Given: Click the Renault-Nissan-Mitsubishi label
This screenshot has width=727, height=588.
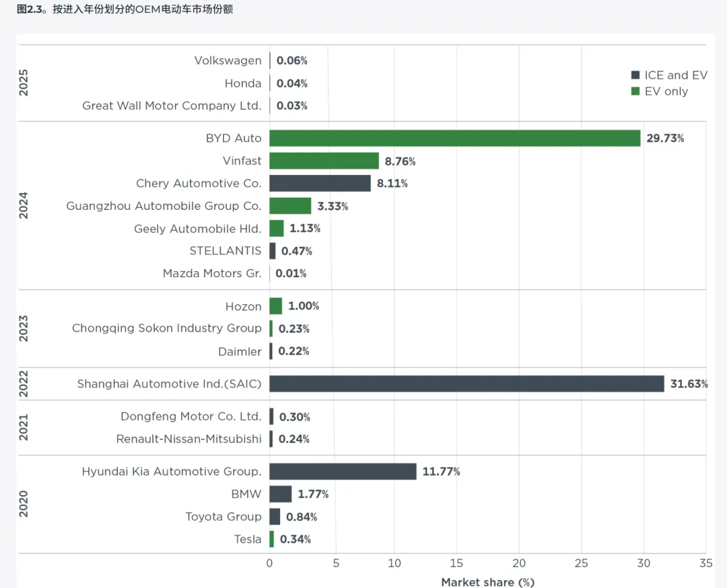Looking at the screenshot, I should coord(188,439).
